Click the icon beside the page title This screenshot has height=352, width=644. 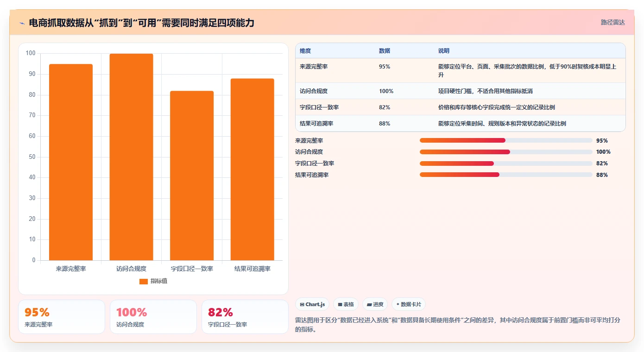pyautogui.click(x=22, y=23)
